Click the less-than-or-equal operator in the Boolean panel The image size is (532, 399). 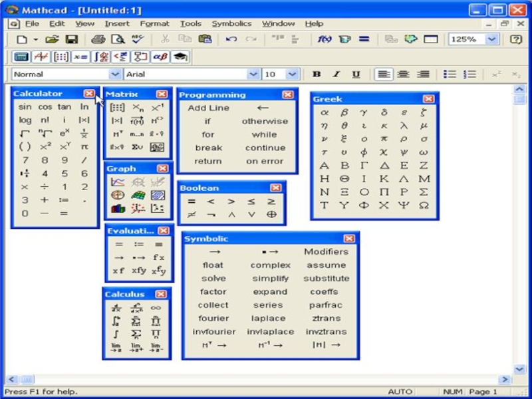tap(251, 201)
